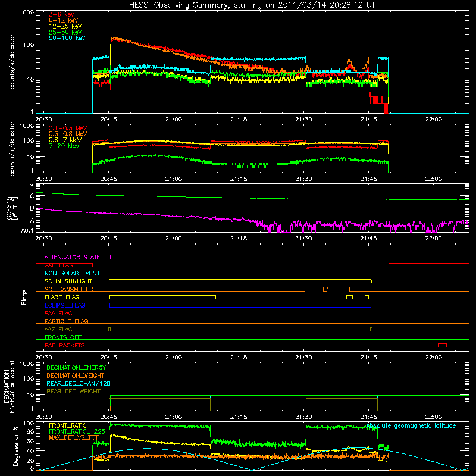
Task: Select the Flags vertical axis title
Action: coord(24,297)
